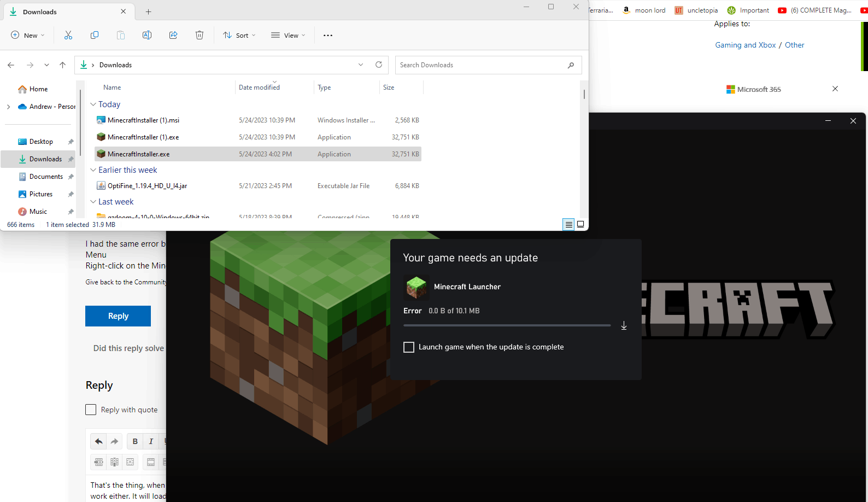Toggle bold in forum reply editor
This screenshot has height=502, width=868.
tap(135, 441)
